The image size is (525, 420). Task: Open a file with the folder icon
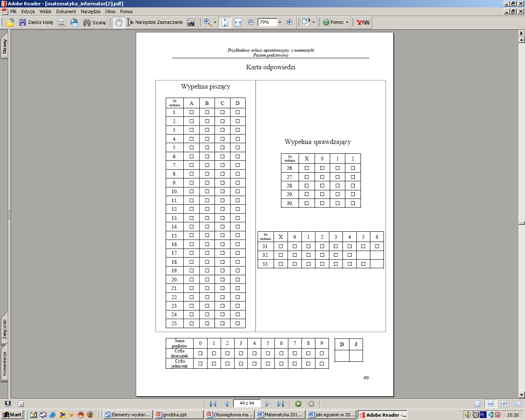pos(10,23)
